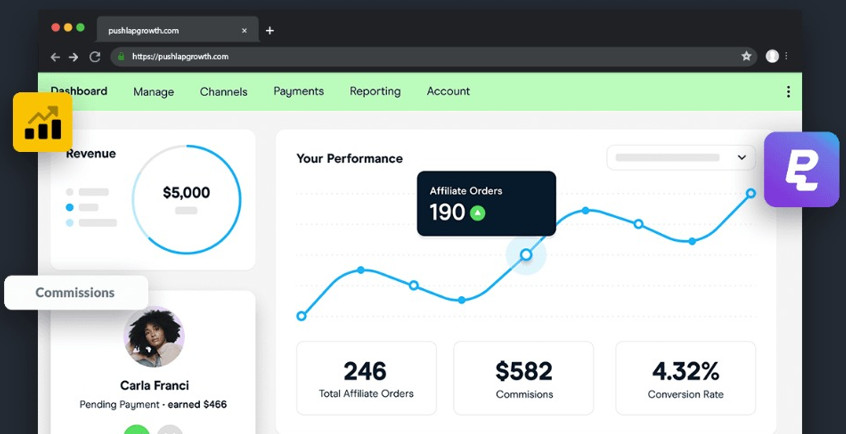Click the browser back arrow
This screenshot has height=434, width=846.
tap(56, 57)
